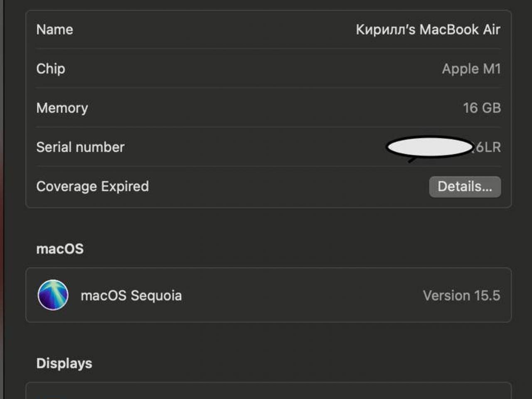Viewport: 532px width, 399px height.
Task: Click the Version 15.5 text
Action: (x=461, y=296)
